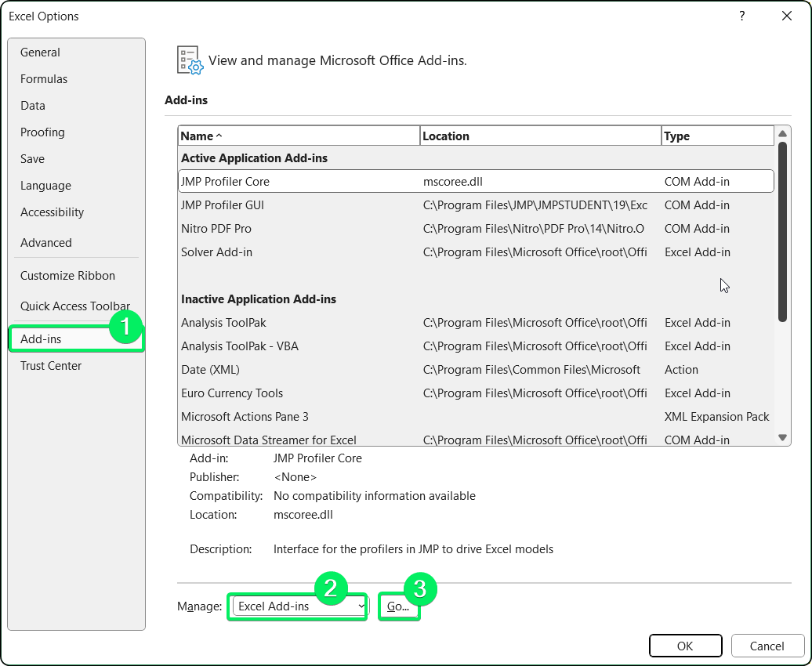Open Customize Ribbon settings

point(67,275)
